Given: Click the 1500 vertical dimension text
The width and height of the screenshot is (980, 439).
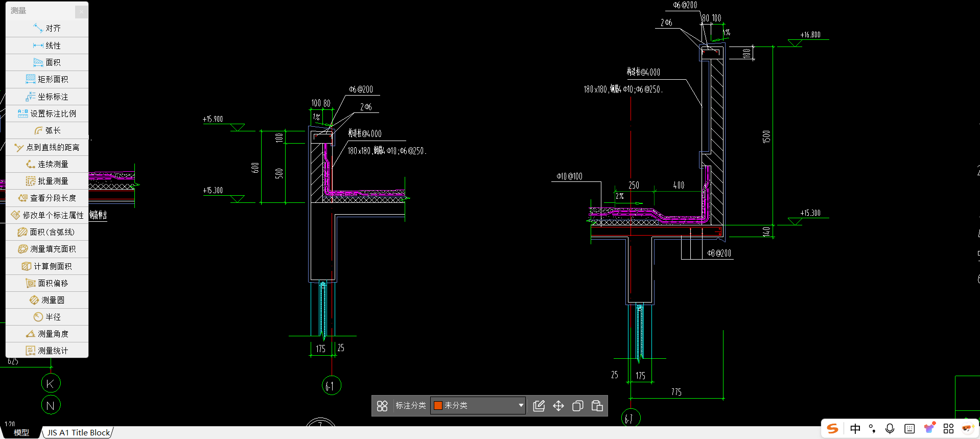Looking at the screenshot, I should click(x=766, y=137).
